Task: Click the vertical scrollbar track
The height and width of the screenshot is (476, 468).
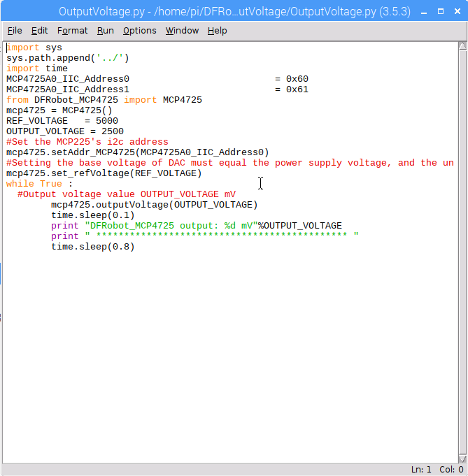Action: coord(462,252)
